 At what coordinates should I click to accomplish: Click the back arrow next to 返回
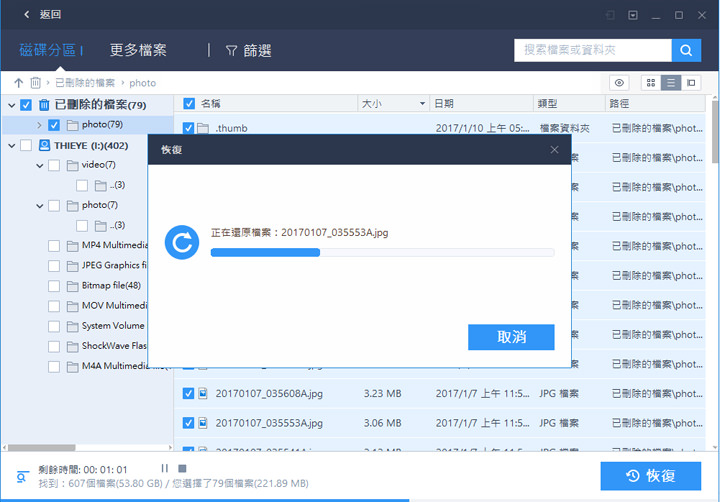coord(26,15)
